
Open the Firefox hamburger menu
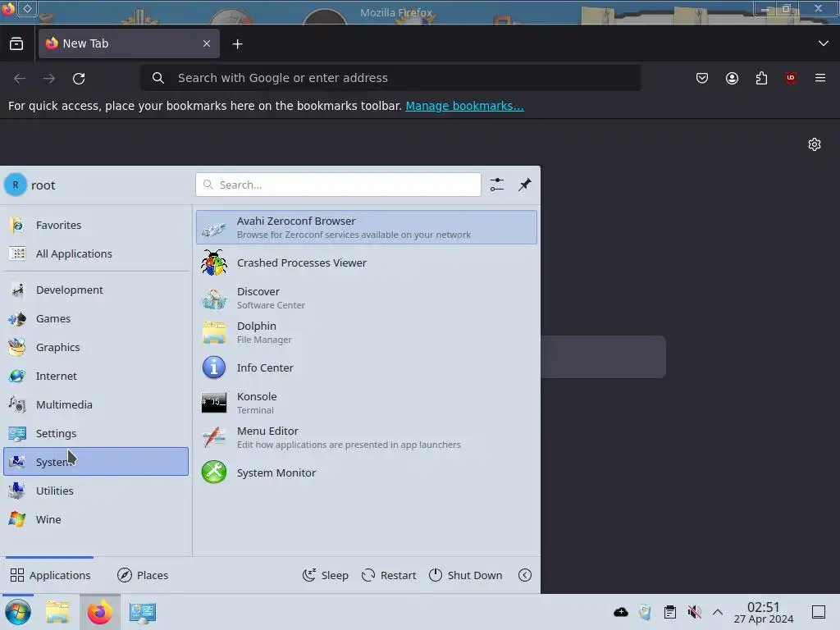(820, 78)
